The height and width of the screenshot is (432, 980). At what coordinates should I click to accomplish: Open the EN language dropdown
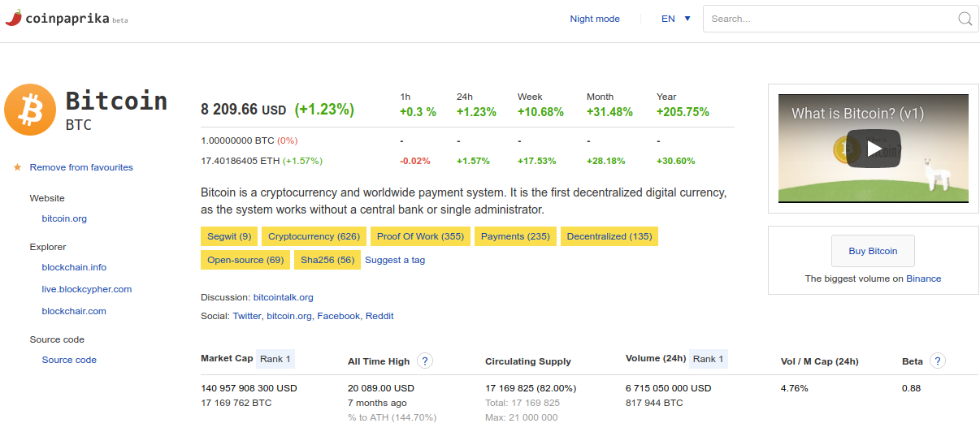676,19
